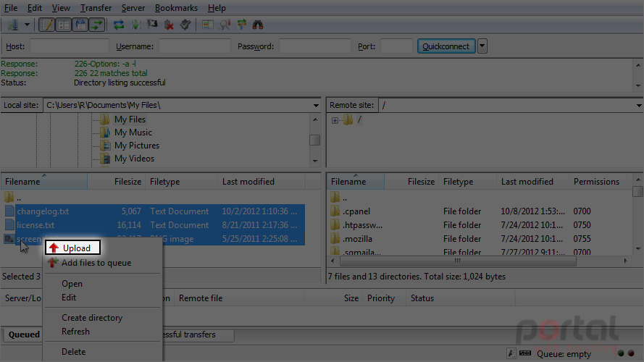The width and height of the screenshot is (644, 362).
Task: Click the remote list horizontal scrollbar
Action: click(458, 261)
